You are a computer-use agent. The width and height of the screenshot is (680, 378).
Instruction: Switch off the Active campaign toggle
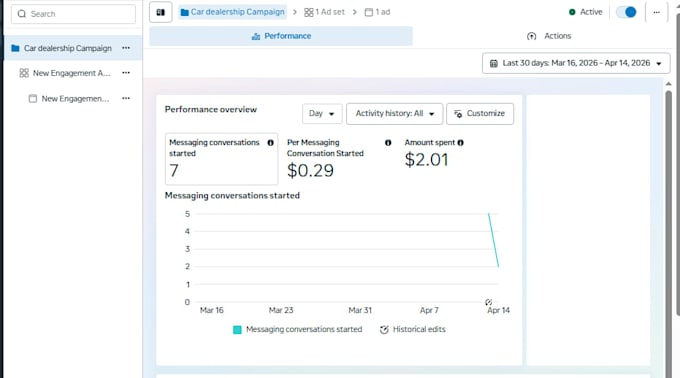[626, 12]
